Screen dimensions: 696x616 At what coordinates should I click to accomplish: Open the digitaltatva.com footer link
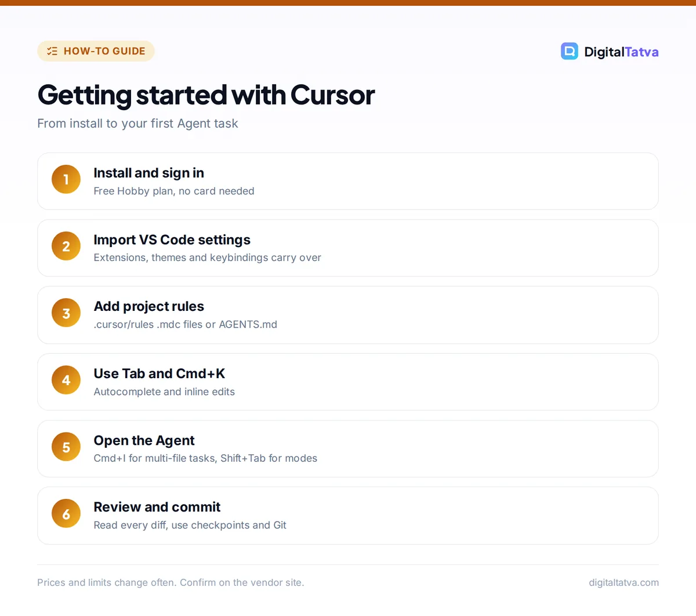(623, 582)
